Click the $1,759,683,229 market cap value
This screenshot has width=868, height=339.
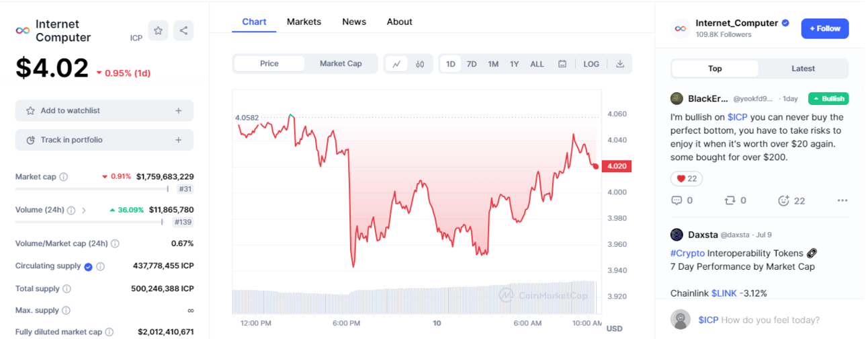coord(165,177)
